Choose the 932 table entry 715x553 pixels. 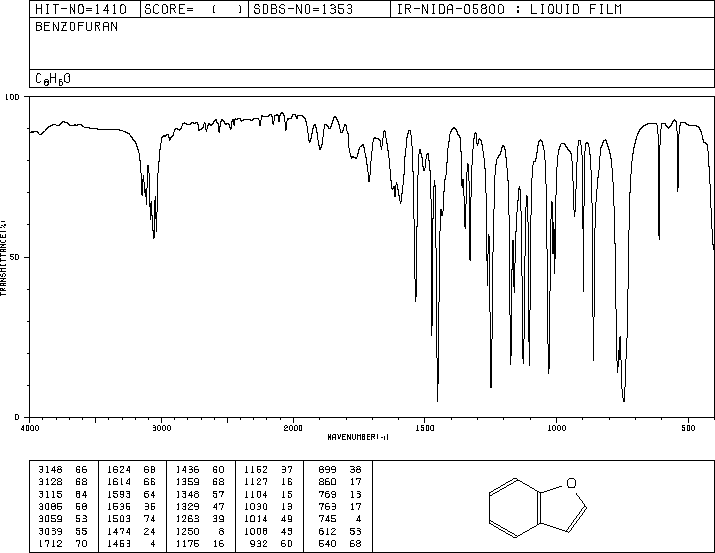(x=259, y=543)
